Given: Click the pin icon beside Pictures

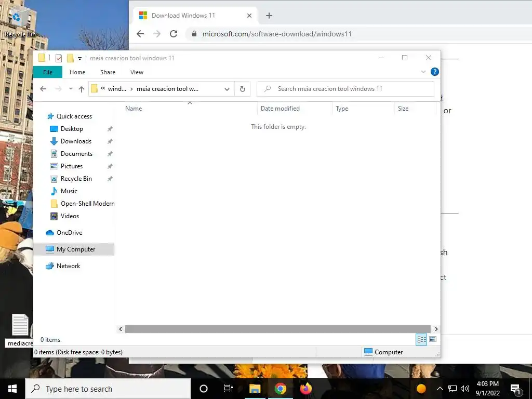Looking at the screenshot, I should [x=110, y=166].
